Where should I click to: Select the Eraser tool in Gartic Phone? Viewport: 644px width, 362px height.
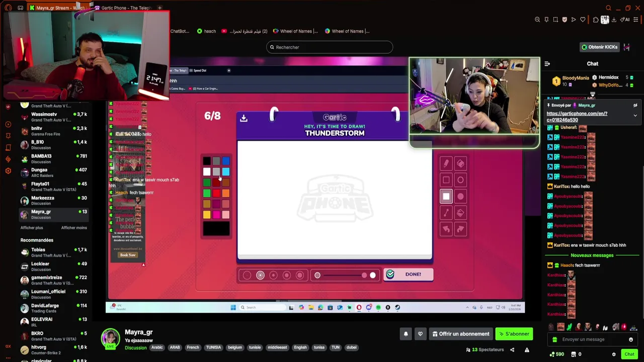(x=460, y=163)
